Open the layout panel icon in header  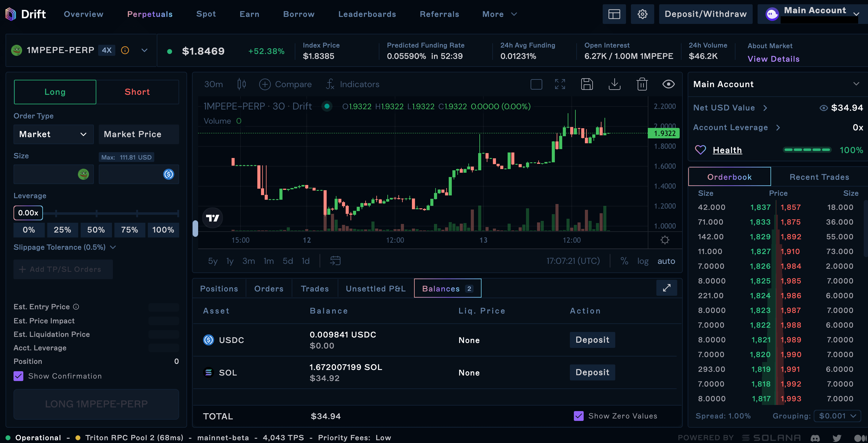click(x=614, y=14)
